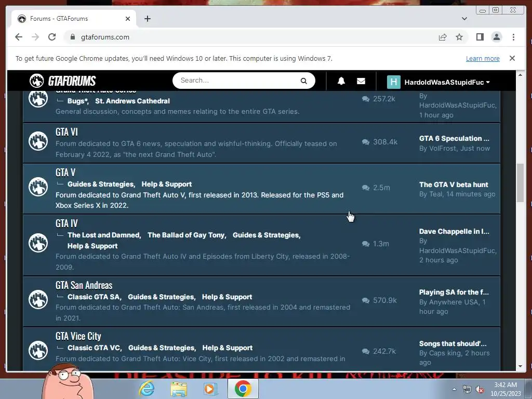
Task: Go back in browser history
Action: point(19,37)
